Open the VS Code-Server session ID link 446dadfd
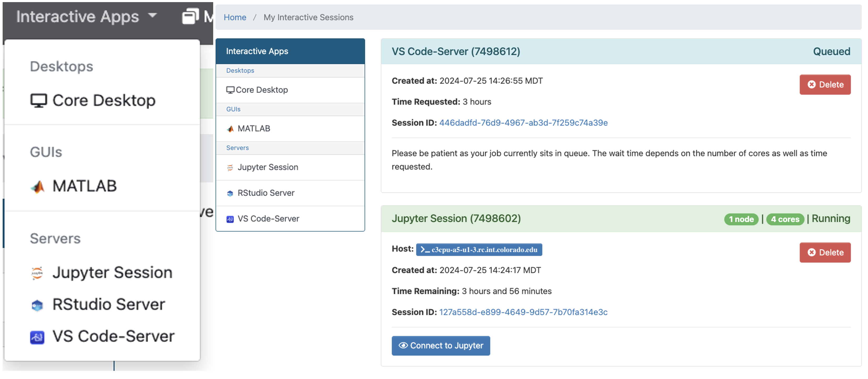The width and height of the screenshot is (868, 379). tap(523, 123)
